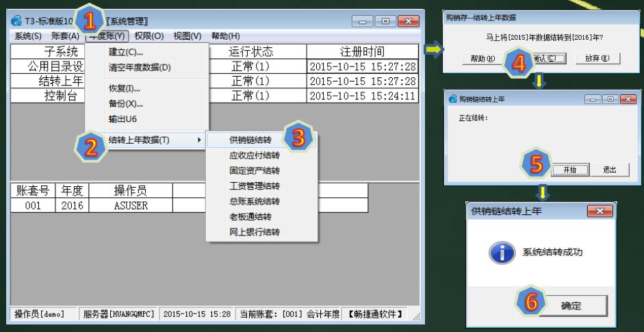Click status bar 操作员[demo] entry
The image size is (644, 332).
(x=43, y=314)
